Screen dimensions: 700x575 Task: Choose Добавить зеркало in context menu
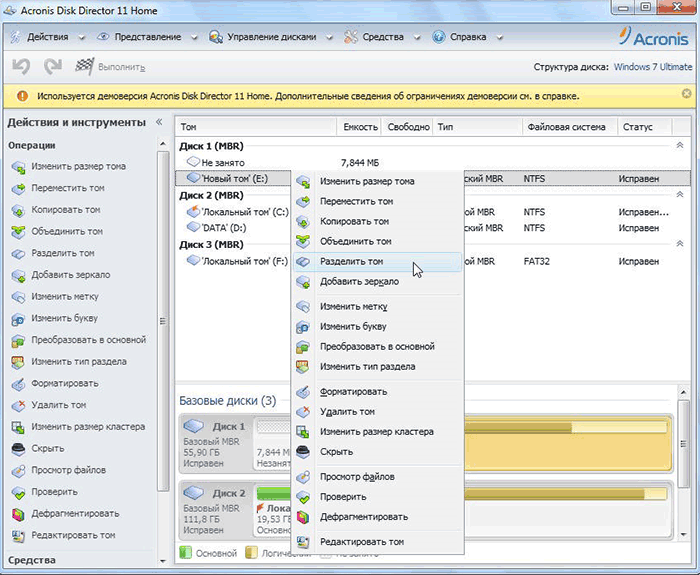click(x=377, y=282)
